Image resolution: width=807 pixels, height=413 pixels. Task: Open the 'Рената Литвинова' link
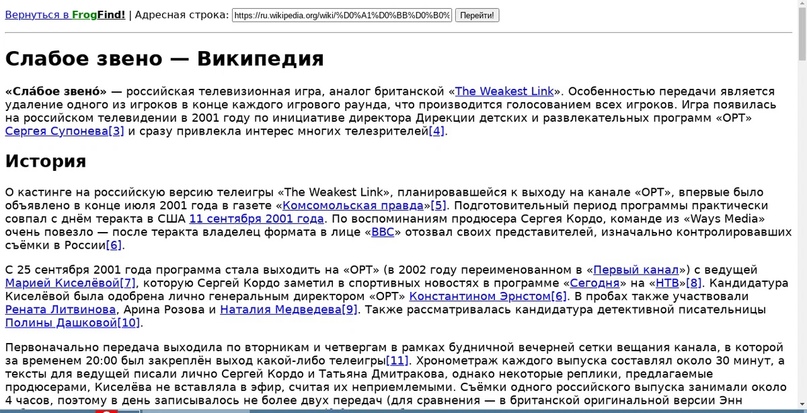pyautogui.click(x=60, y=310)
